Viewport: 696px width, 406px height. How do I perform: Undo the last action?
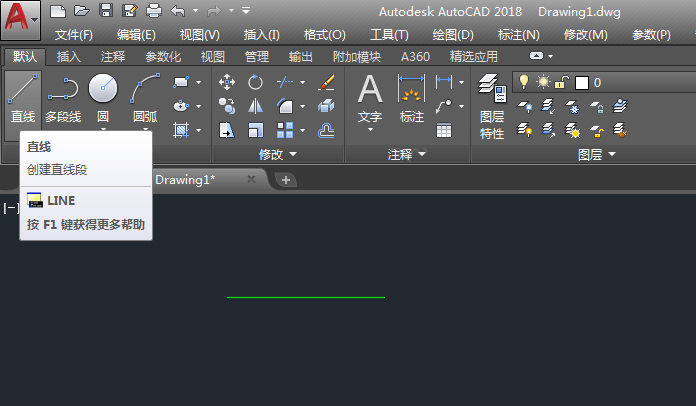[178, 11]
